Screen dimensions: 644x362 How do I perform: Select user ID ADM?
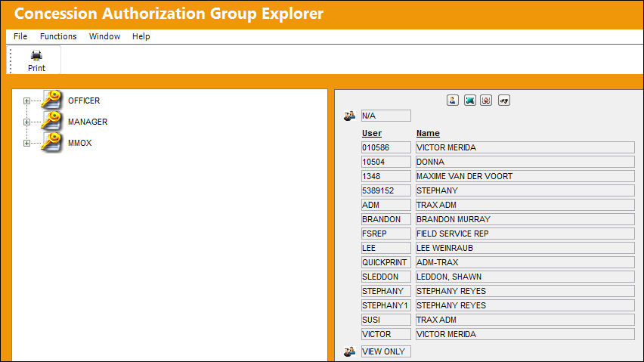[x=386, y=205]
